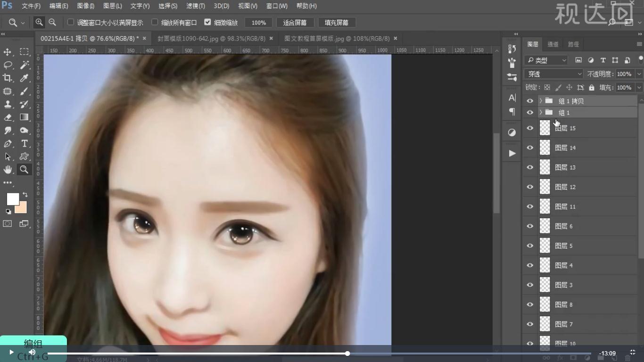Click the 100% zoom button
The height and width of the screenshot is (362, 644).
click(x=258, y=23)
